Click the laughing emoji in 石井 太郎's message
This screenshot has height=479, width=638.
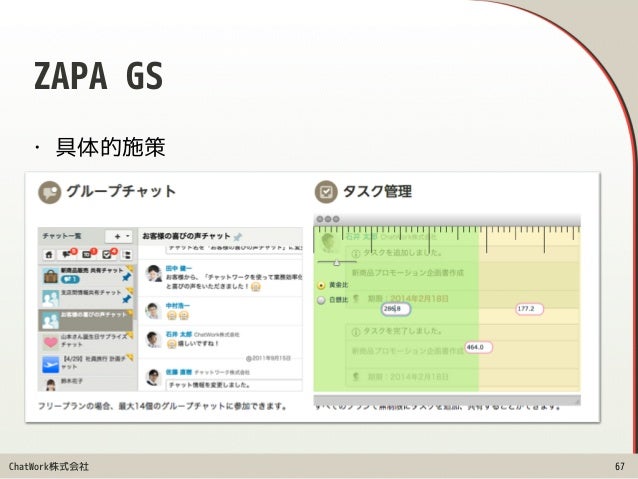coord(171,344)
